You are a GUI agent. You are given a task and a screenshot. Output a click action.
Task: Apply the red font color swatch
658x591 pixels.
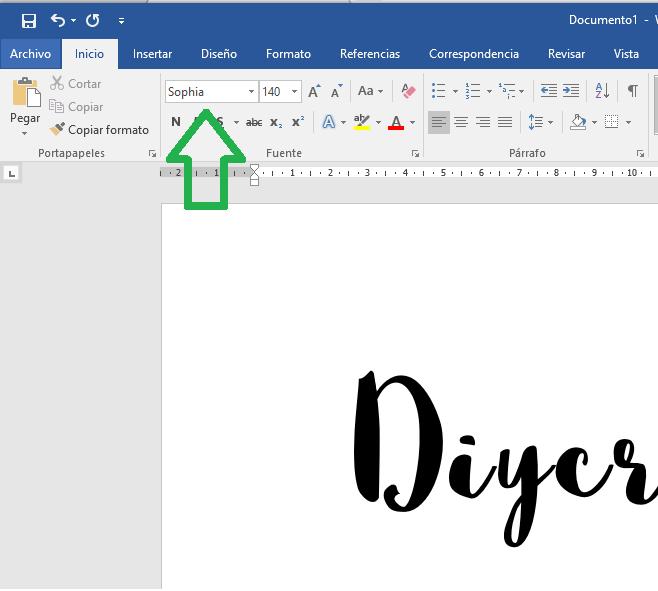pos(396,122)
